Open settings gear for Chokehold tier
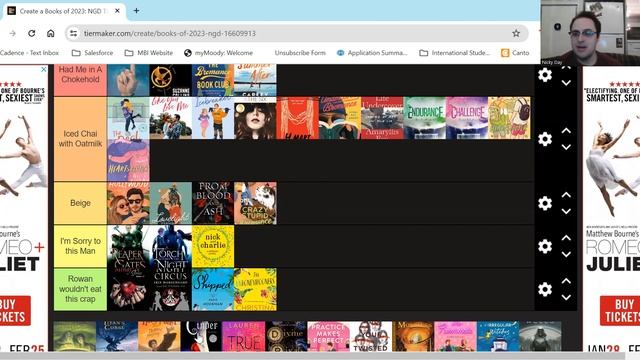The image size is (640, 360). (545, 75)
